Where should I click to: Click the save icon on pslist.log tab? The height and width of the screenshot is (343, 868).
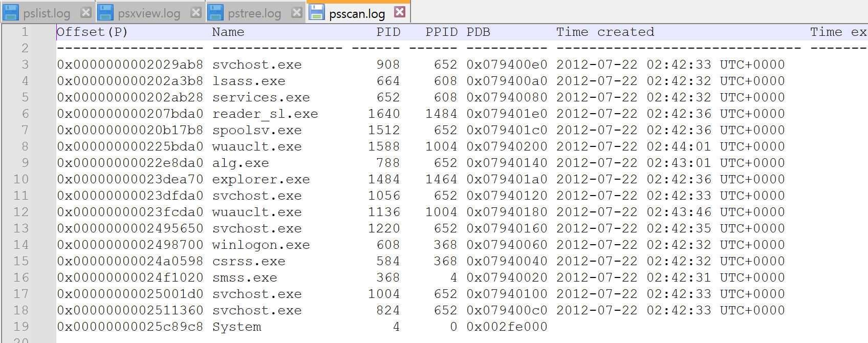coord(11,12)
